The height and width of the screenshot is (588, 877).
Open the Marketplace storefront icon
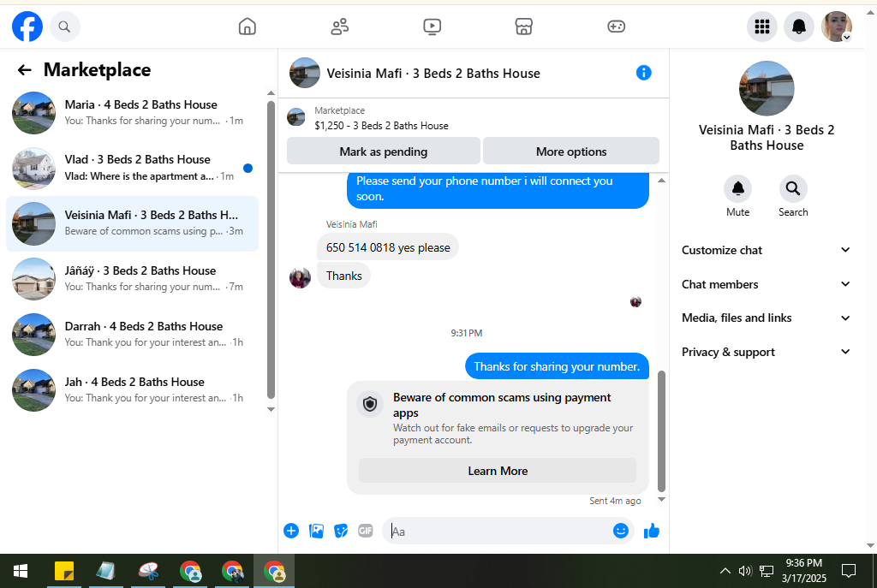point(524,27)
